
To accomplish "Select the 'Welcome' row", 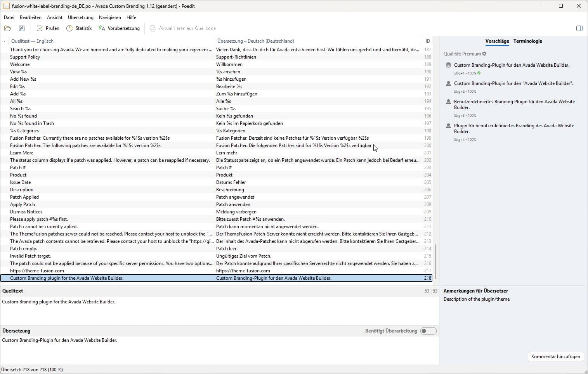I will coord(216,64).
